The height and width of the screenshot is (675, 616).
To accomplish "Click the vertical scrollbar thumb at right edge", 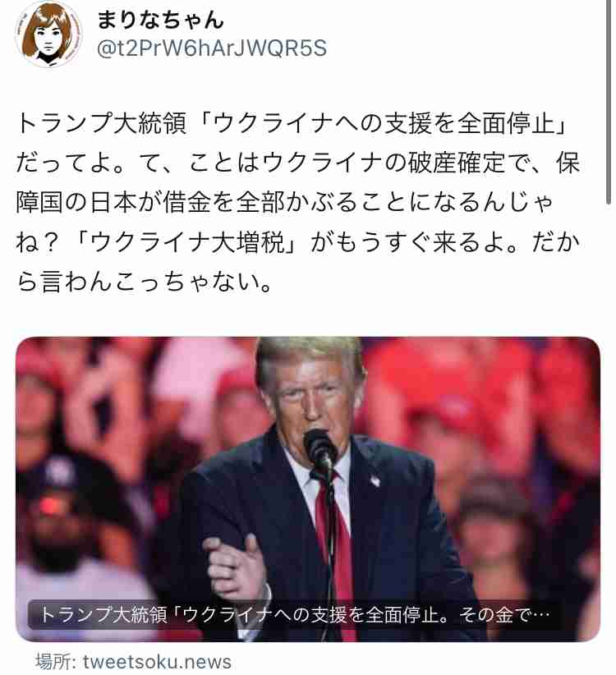I will (x=609, y=102).
